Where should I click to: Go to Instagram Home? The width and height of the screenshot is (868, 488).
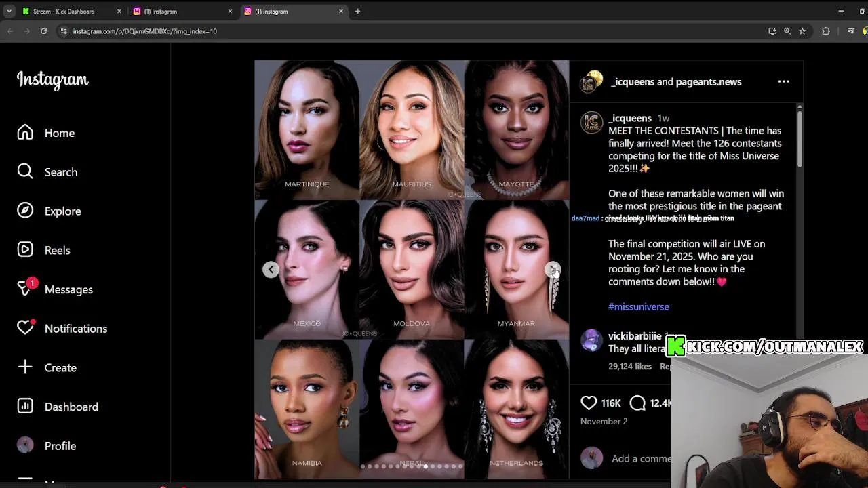(x=46, y=133)
